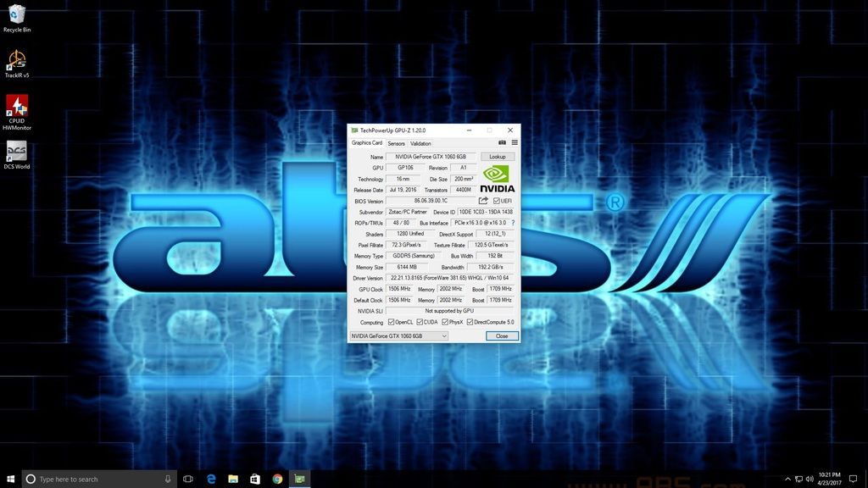The height and width of the screenshot is (488, 868).
Task: Open Google Chrome from the taskbar
Action: [276, 479]
